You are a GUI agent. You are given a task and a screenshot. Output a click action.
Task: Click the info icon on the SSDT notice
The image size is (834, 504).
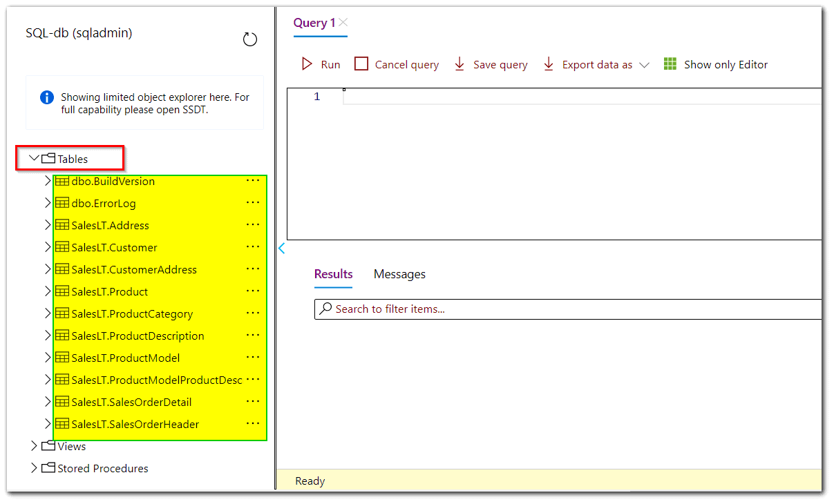46,97
